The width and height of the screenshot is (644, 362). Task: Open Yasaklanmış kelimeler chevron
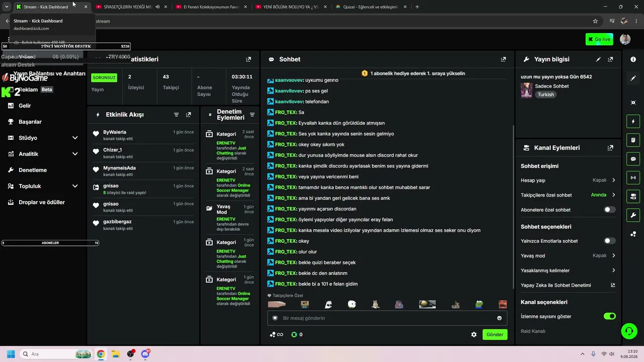pyautogui.click(x=613, y=270)
